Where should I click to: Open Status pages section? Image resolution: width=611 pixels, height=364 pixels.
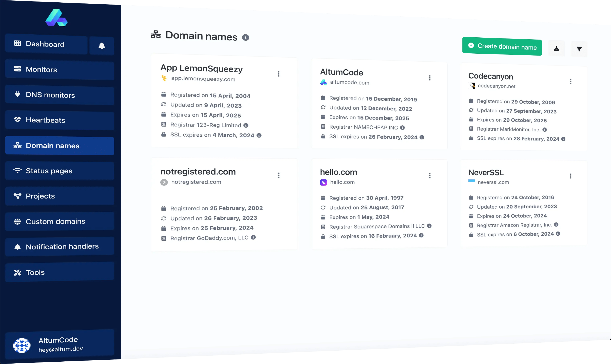tap(60, 171)
